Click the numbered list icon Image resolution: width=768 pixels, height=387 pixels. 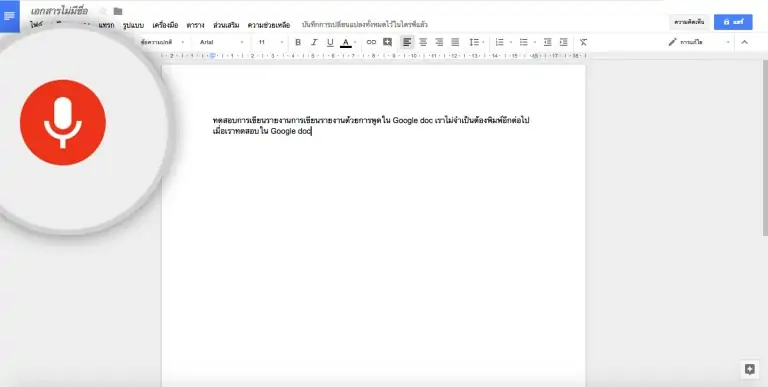[500, 43]
